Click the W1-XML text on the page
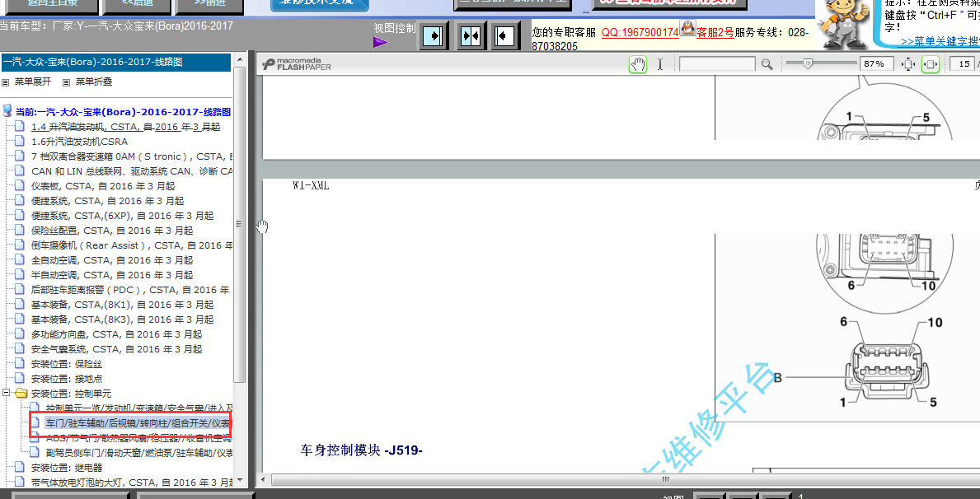The image size is (980, 499). pyautogui.click(x=311, y=186)
